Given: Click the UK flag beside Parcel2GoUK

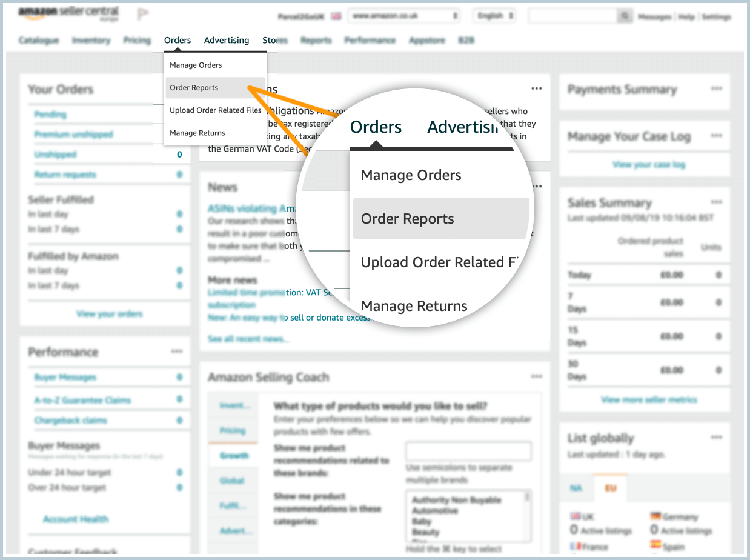Looking at the screenshot, I should click(x=336, y=16).
